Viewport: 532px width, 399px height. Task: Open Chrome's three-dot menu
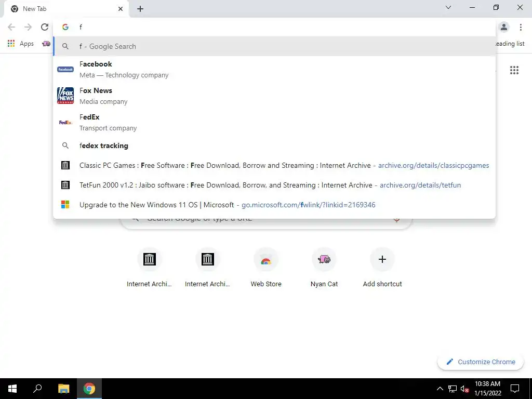coord(521,27)
